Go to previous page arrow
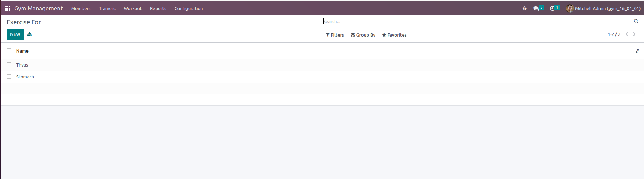 point(627,34)
